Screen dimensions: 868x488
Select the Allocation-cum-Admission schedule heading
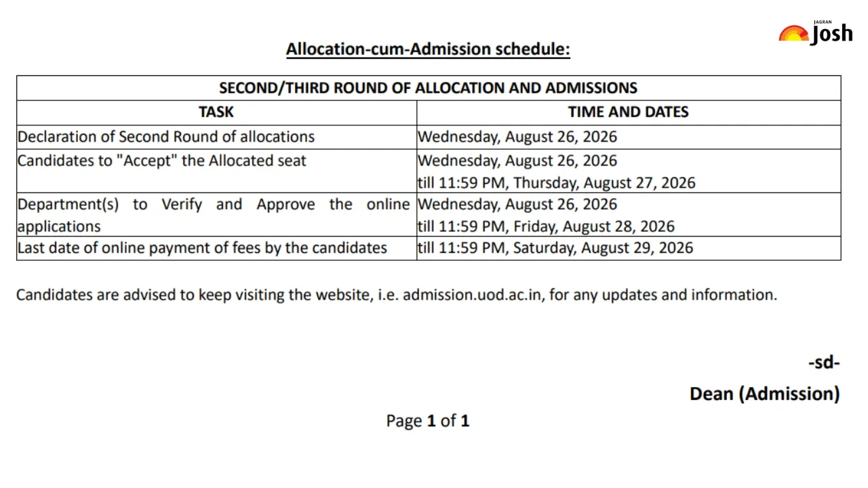(428, 49)
